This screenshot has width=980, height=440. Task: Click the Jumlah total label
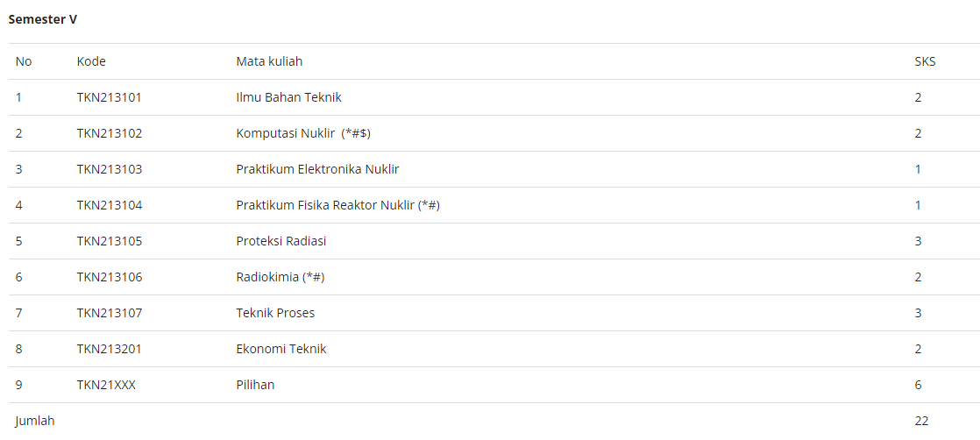coord(35,421)
